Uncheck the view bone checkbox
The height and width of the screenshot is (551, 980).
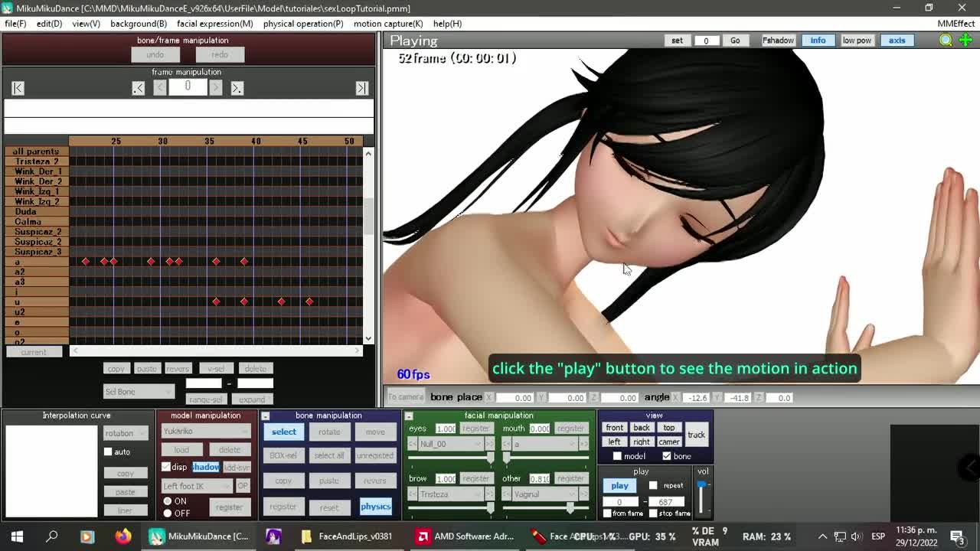tap(666, 456)
